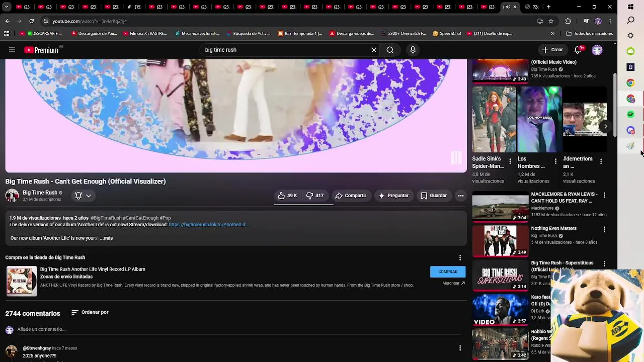Open options for @Stevenhgray's comment

point(460,348)
